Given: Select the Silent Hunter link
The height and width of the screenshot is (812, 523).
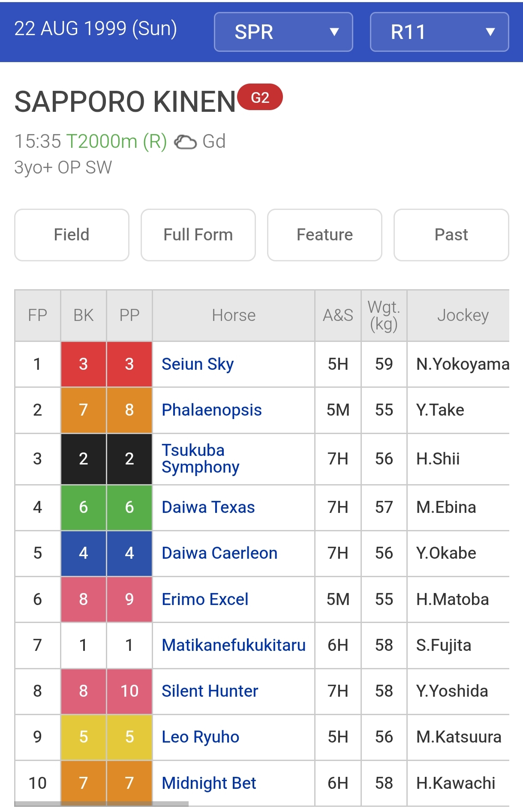Looking at the screenshot, I should [210, 691].
